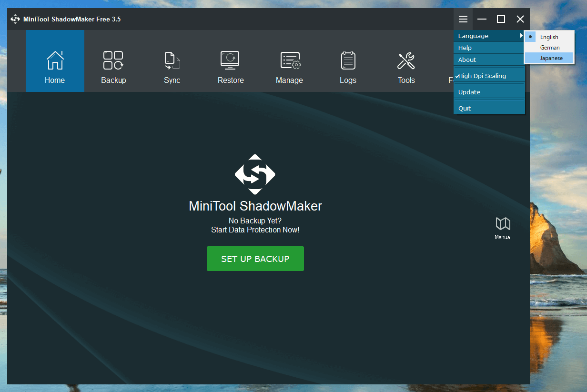Open the Backup tab icon
This screenshot has width=587, height=392.
tap(113, 61)
